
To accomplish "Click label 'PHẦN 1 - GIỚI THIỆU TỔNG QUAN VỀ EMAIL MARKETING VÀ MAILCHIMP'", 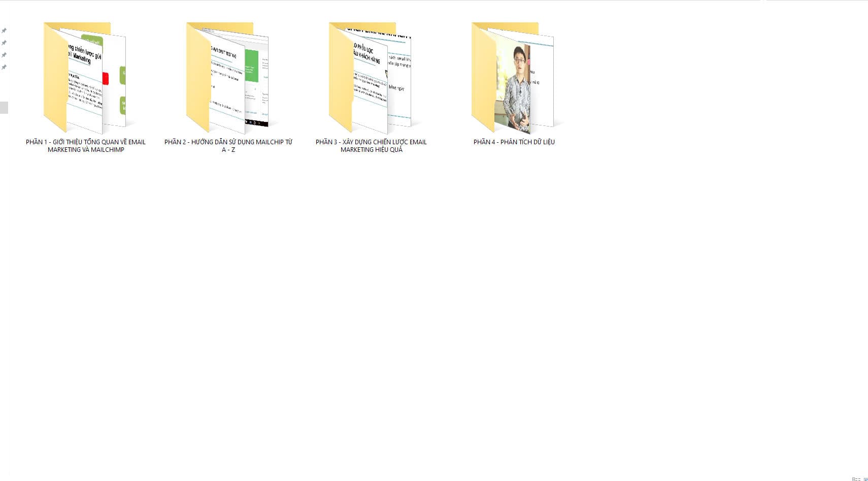I will 86,146.
